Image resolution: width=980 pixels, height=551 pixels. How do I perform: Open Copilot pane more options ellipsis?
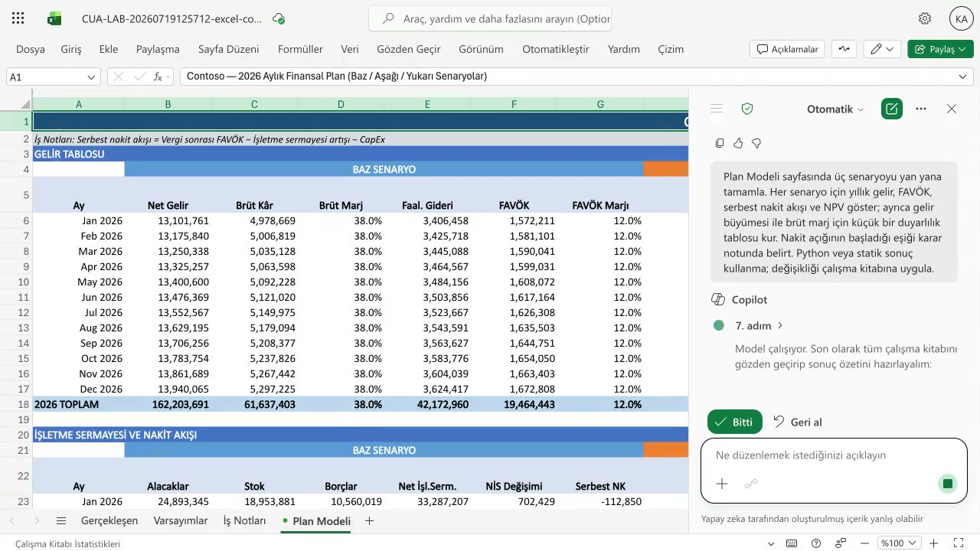tap(921, 109)
